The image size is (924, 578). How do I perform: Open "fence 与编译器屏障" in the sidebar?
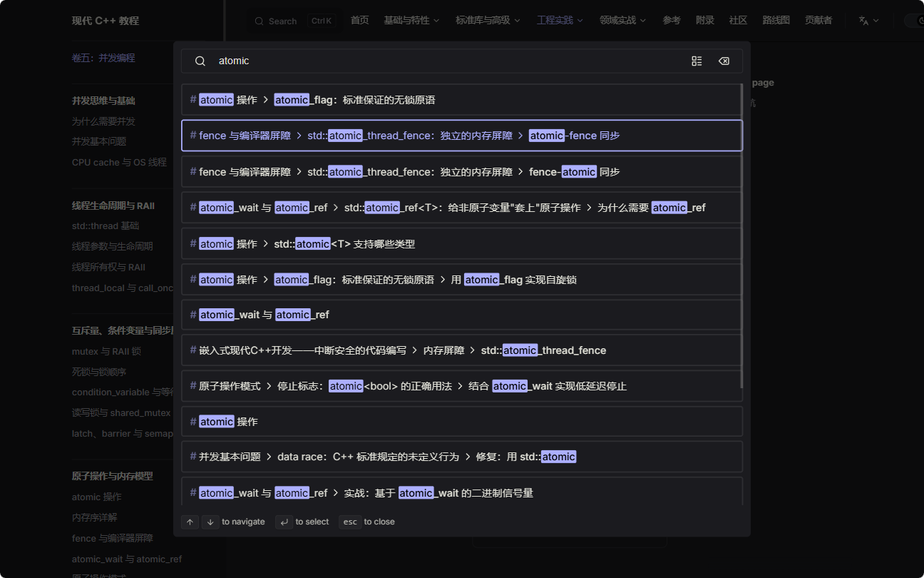[x=113, y=538]
